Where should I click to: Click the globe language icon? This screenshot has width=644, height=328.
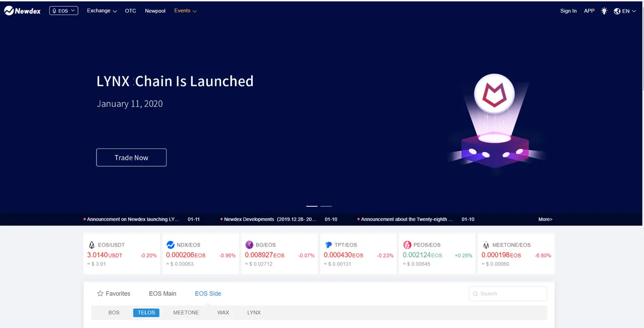(x=617, y=11)
